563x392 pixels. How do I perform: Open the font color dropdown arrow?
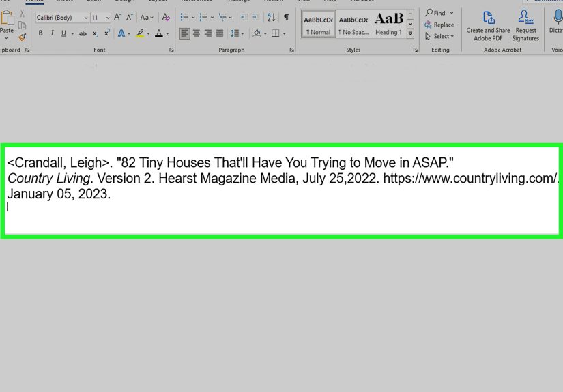(167, 33)
